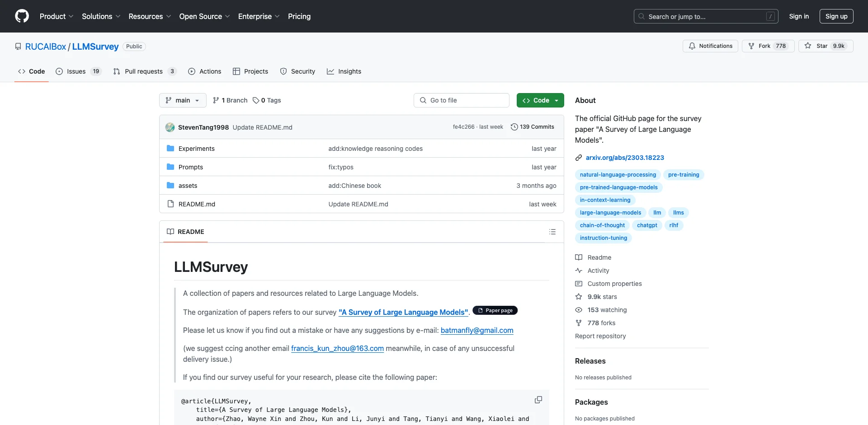Click the book icon in README header
This screenshot has width=868, height=425.
pyautogui.click(x=170, y=232)
